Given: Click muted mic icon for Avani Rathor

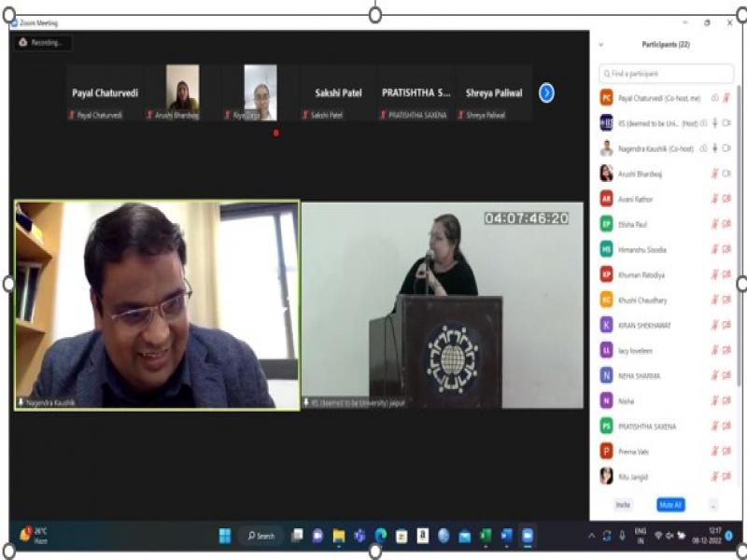Looking at the screenshot, I should coord(715,199).
